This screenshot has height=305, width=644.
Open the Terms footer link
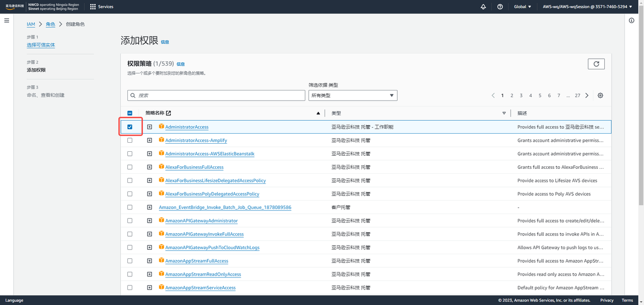tap(627, 300)
